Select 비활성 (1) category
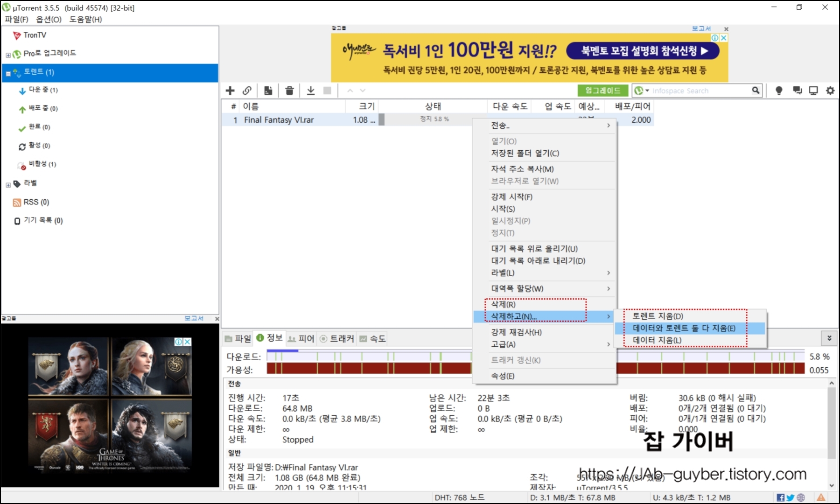840x504 pixels. [42, 164]
